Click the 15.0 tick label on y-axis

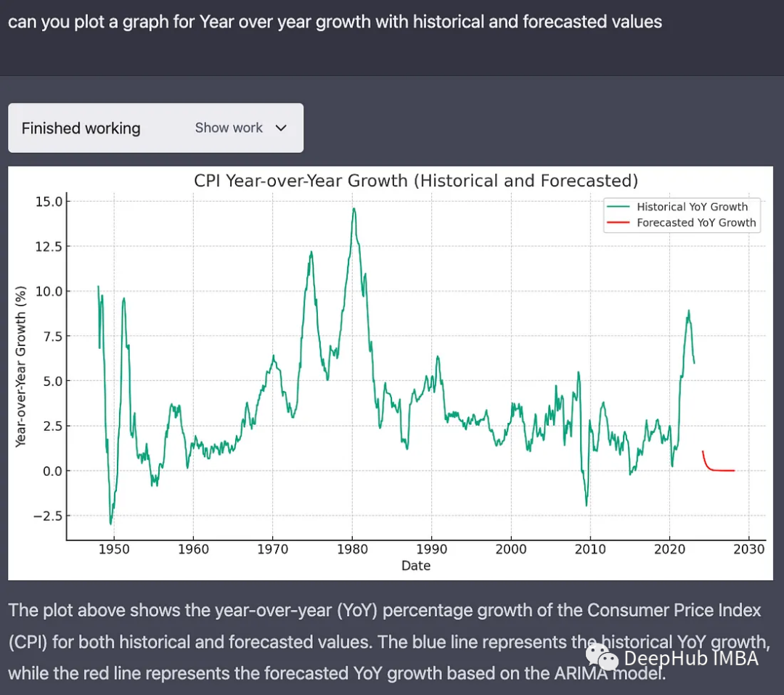point(48,201)
